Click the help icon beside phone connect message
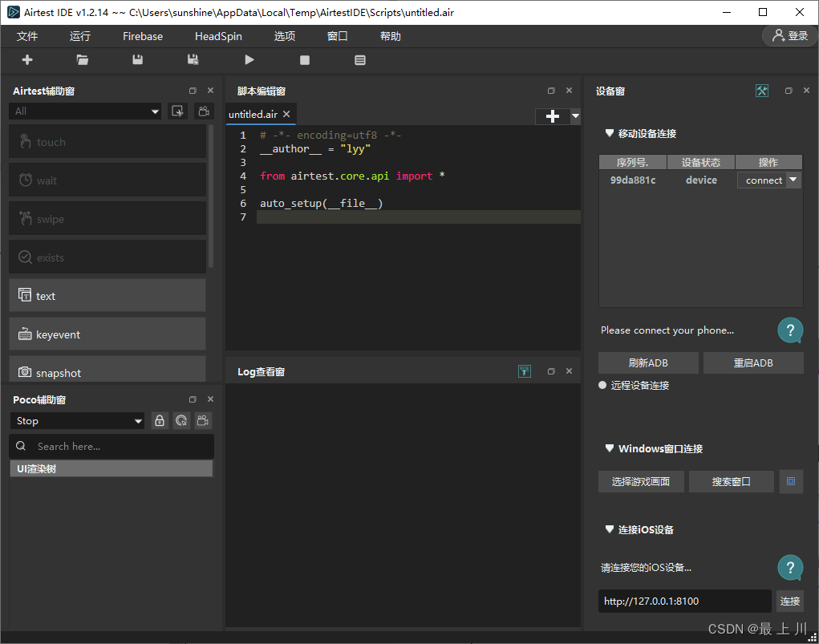This screenshot has height=644, width=819. 790,330
